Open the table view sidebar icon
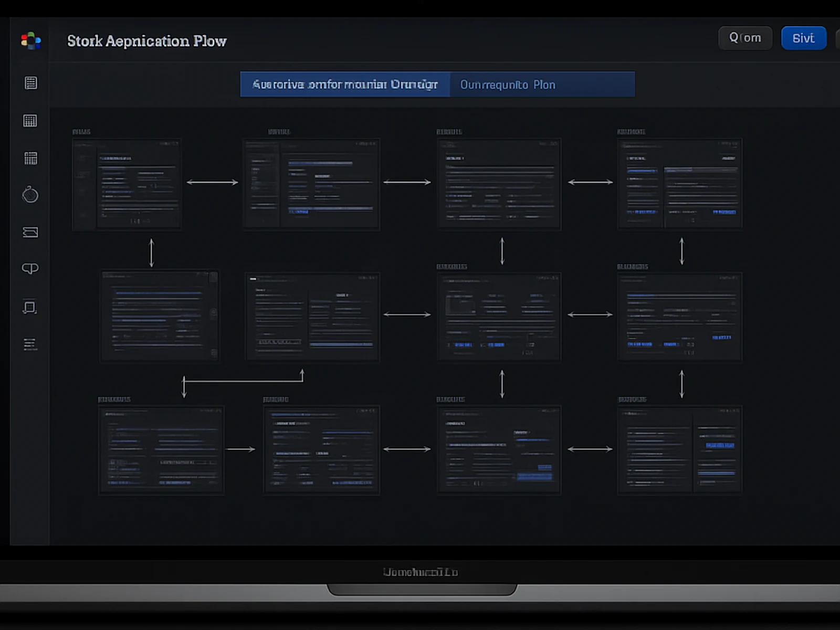The height and width of the screenshot is (630, 840). 30,158
